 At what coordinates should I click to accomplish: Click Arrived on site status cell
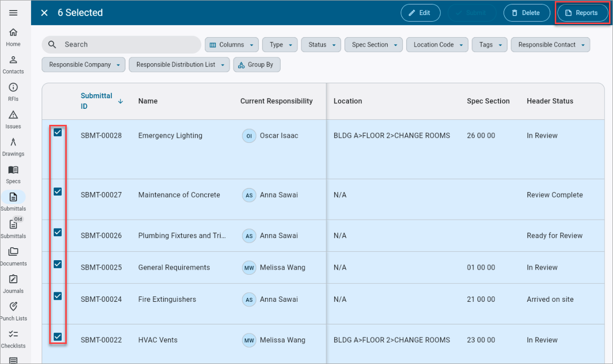[550, 299]
